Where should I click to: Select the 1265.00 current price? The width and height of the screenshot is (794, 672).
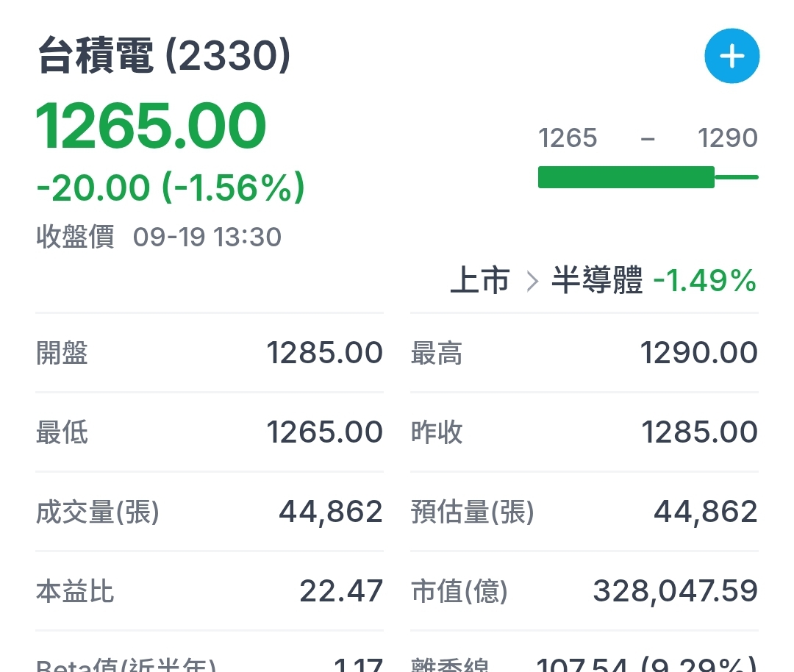click(151, 126)
